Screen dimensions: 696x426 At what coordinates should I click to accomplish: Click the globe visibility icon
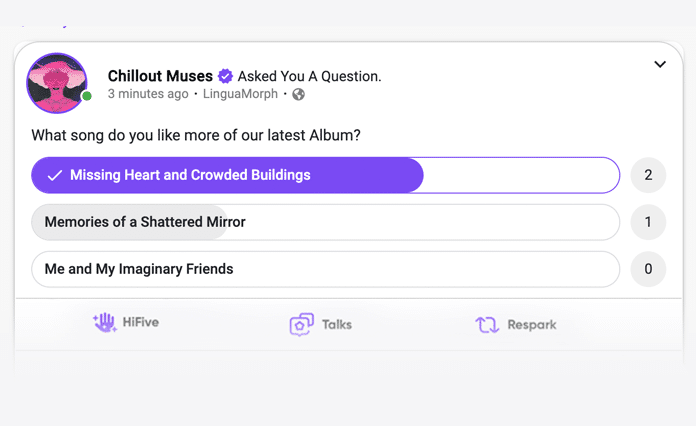(298, 94)
